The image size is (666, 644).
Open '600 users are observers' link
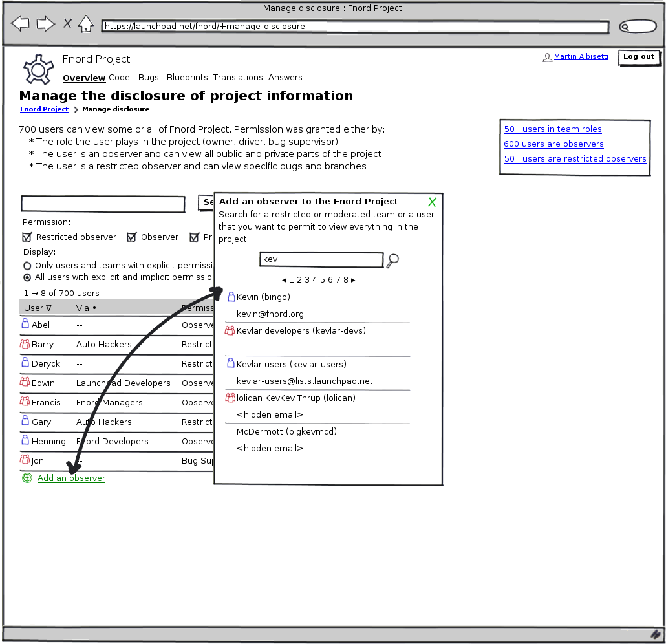[553, 144]
